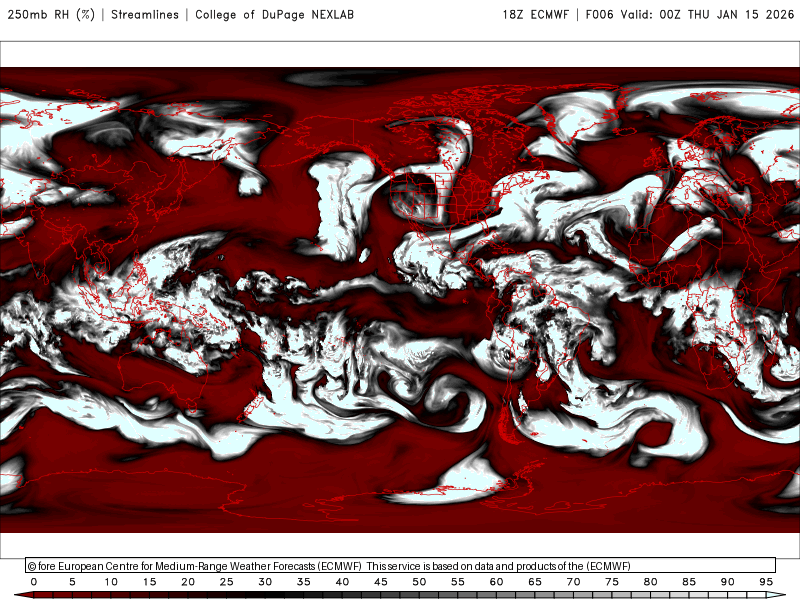Select the "75" colorbar label
The height and width of the screenshot is (600, 800).
pos(612,582)
